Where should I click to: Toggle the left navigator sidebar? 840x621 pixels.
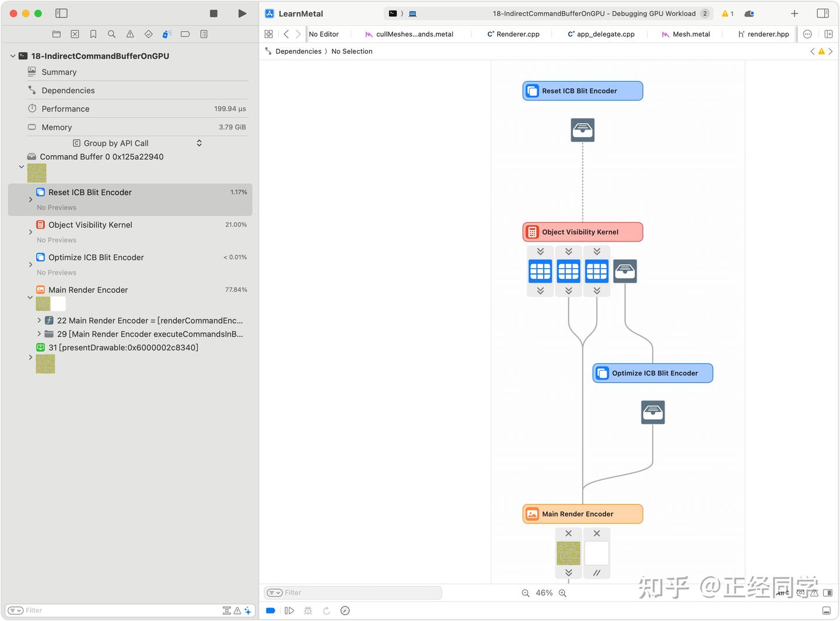pos(61,13)
